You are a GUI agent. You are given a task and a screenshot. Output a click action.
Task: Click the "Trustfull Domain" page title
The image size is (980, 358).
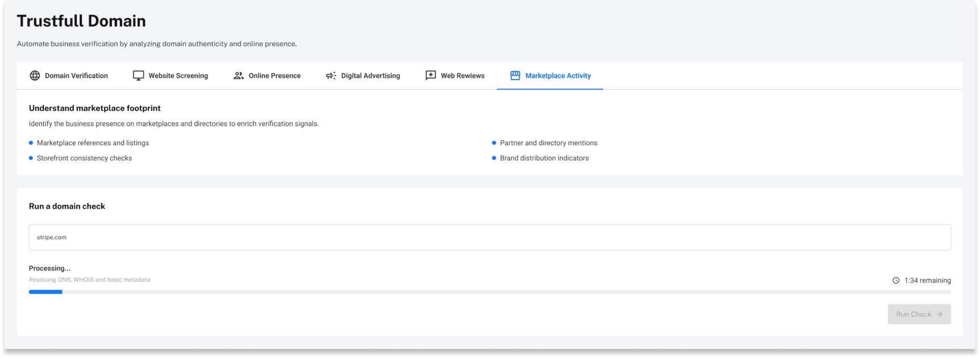81,21
